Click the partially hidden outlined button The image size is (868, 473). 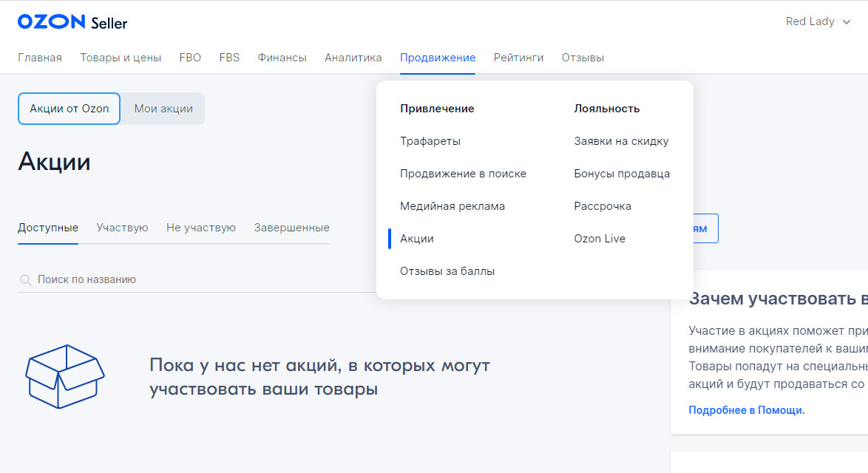(x=706, y=228)
